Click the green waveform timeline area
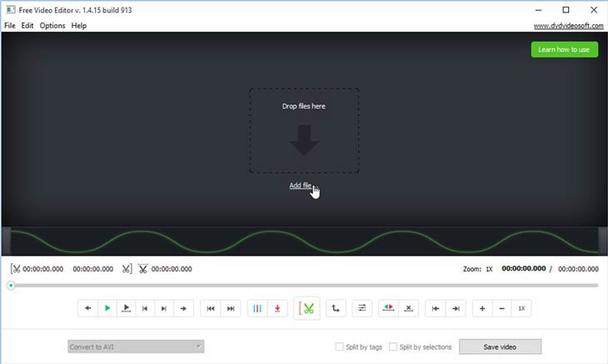Screen dimensions: 608x364 pos(304,241)
